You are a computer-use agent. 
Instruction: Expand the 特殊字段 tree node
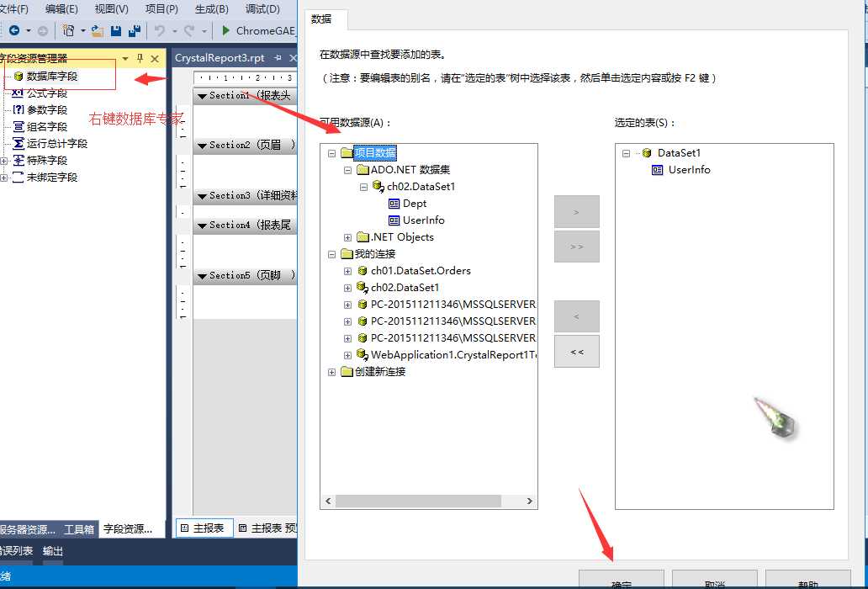[3, 161]
